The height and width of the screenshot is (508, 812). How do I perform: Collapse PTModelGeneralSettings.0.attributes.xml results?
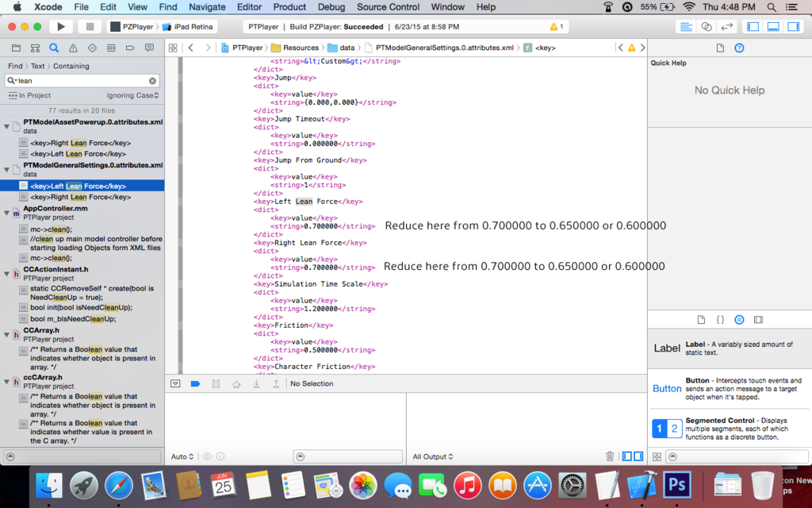(x=6, y=170)
